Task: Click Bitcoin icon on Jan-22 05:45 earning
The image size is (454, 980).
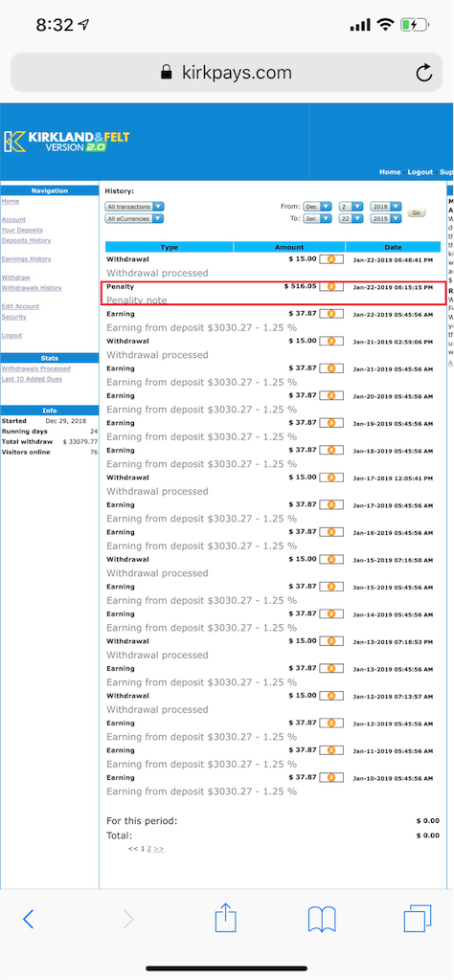Action: click(331, 314)
